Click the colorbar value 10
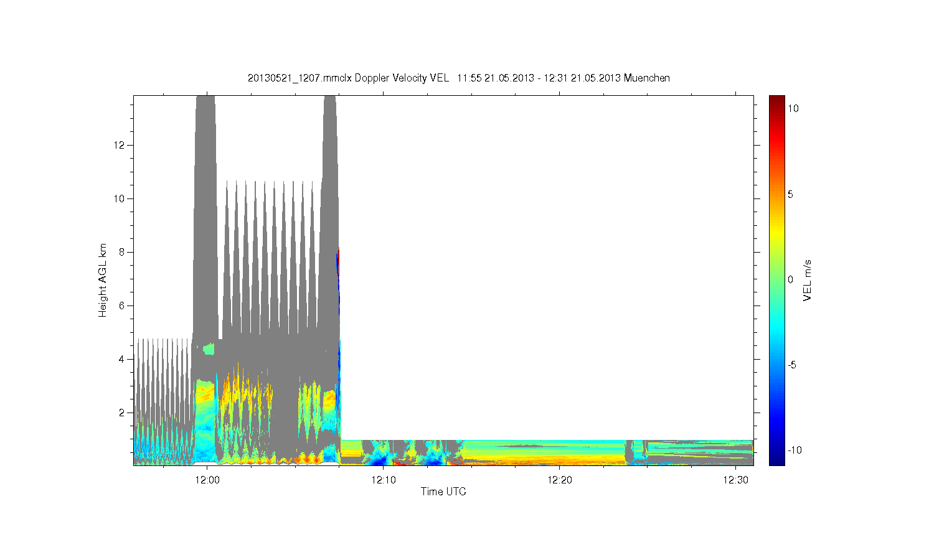The width and height of the screenshot is (934, 560). coord(793,108)
